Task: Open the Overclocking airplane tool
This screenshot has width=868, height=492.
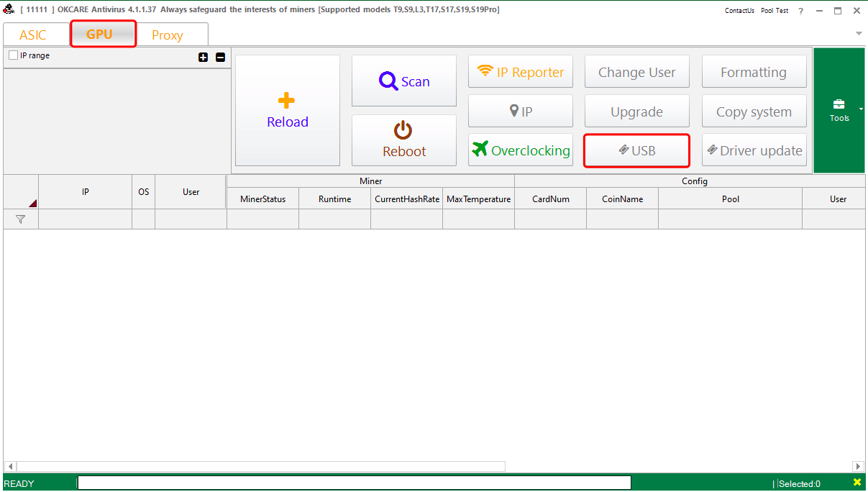Action: (480, 150)
